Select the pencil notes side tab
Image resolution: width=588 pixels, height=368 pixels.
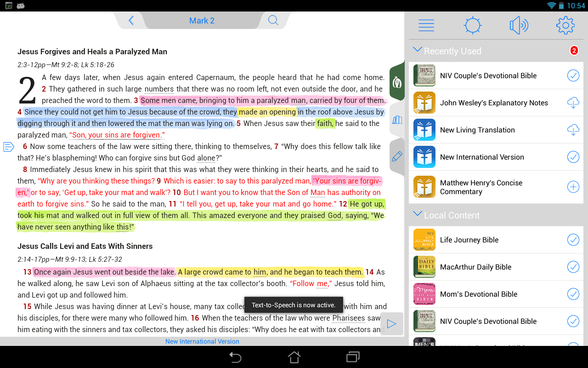coord(397,156)
